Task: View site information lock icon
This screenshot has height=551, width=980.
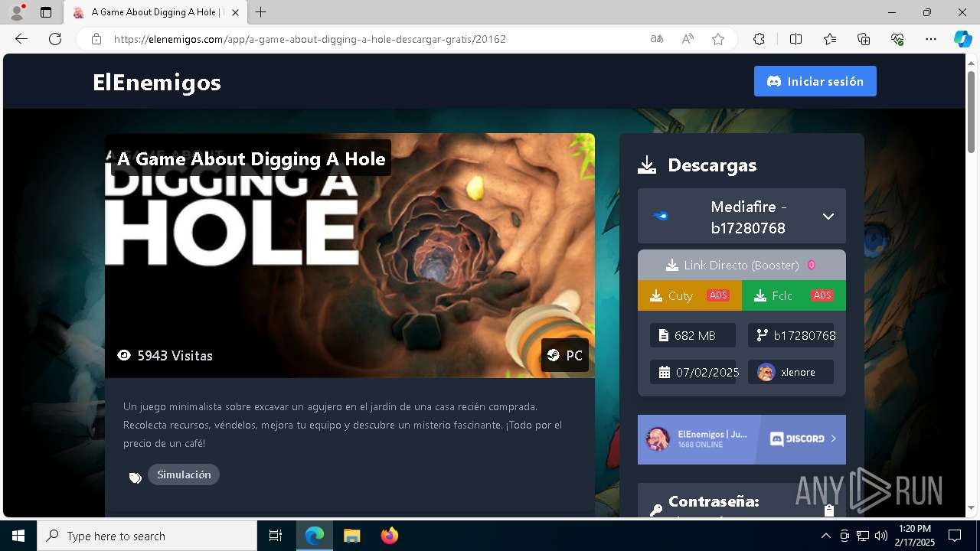Action: tap(96, 39)
